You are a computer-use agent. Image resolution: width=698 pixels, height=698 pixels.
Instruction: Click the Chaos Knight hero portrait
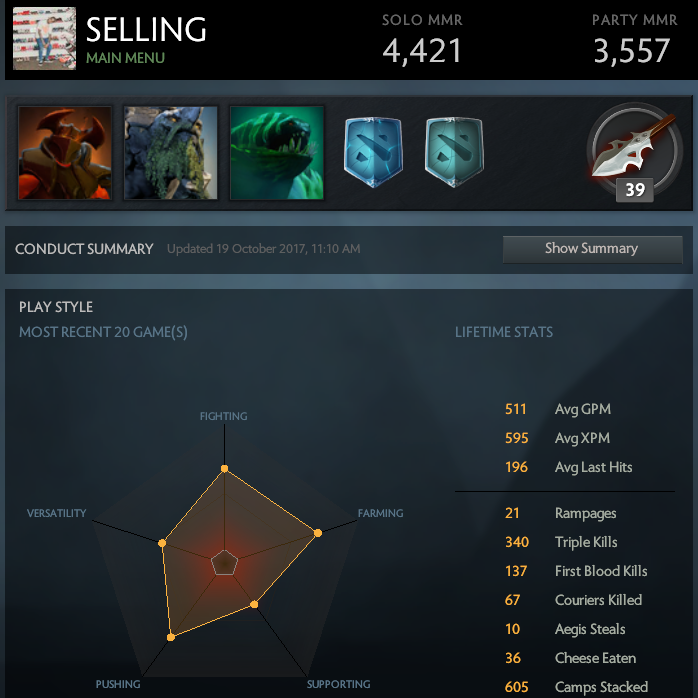(x=65, y=152)
